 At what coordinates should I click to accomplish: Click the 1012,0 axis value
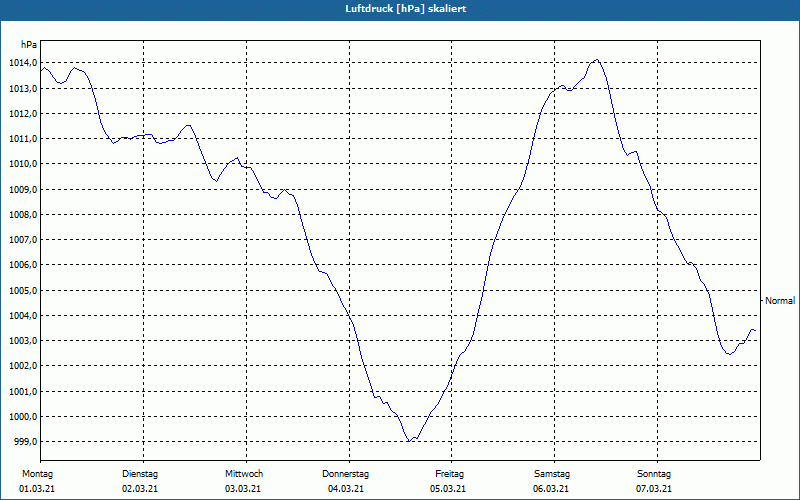(23, 113)
